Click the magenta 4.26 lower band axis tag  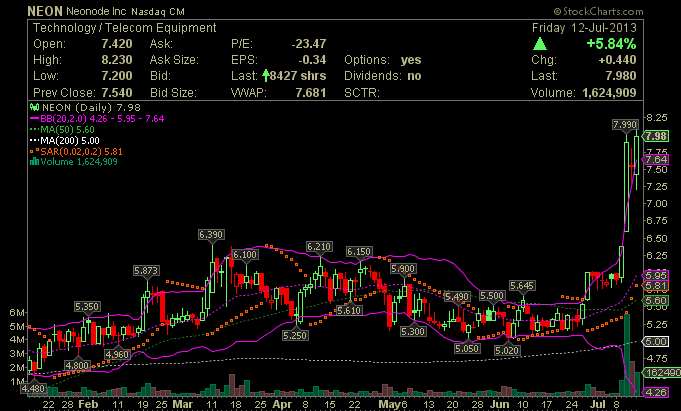(655, 392)
